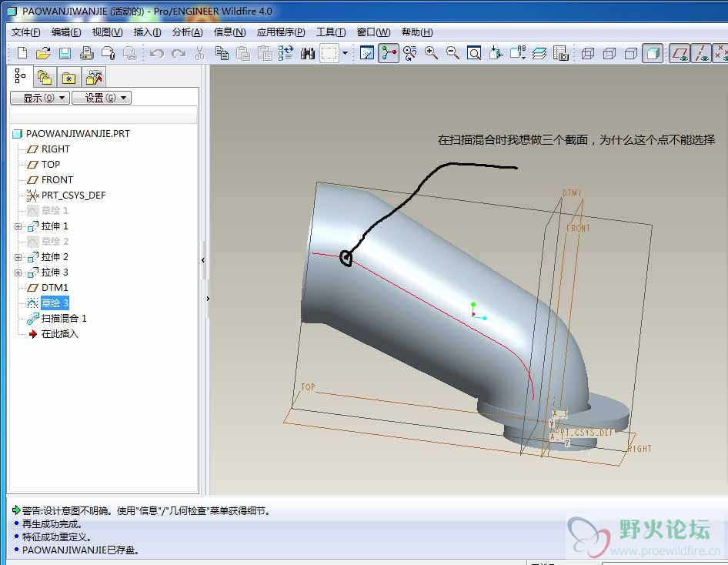Toggle datum planes display

point(680,53)
